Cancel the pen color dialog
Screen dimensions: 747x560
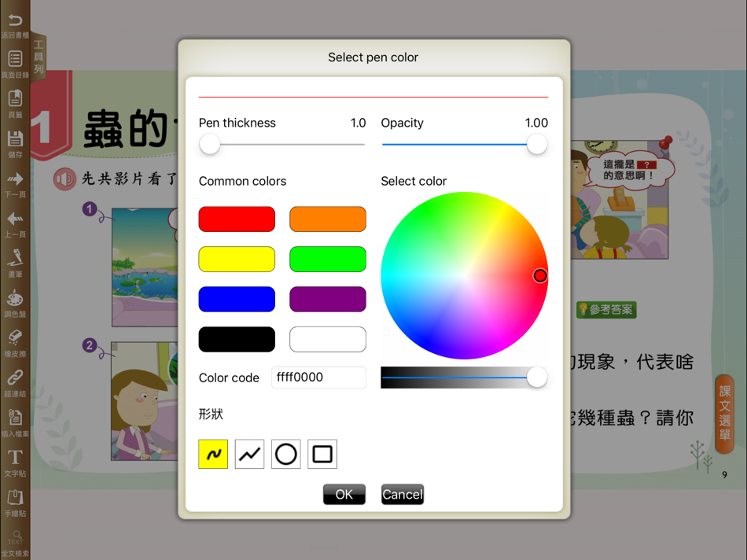pos(402,494)
